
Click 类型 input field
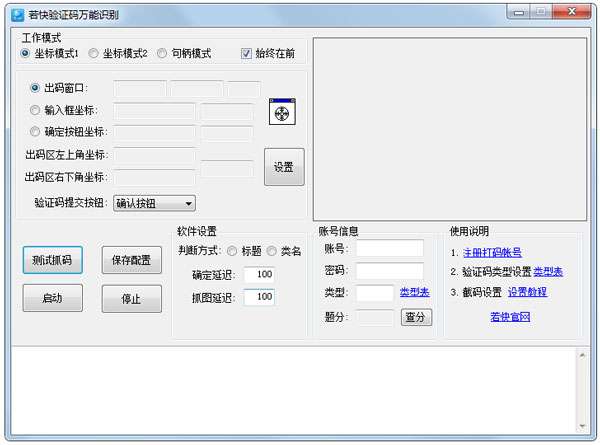(x=375, y=293)
